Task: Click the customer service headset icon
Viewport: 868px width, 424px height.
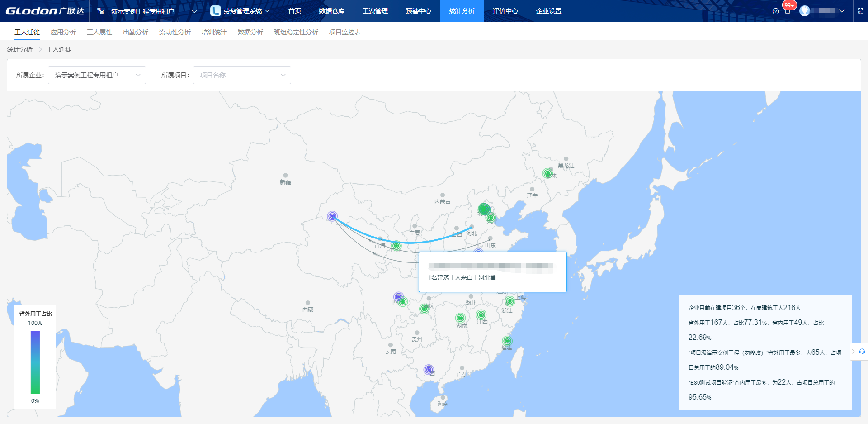Action: (862, 352)
